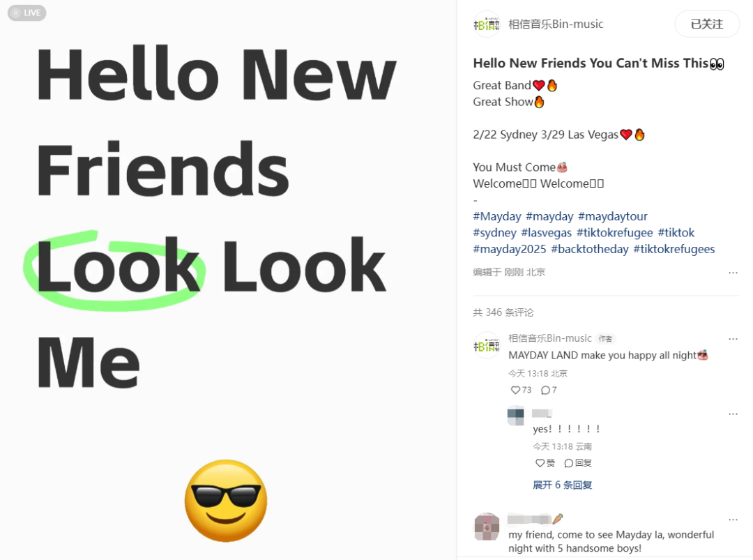Click the LIVE photo badge
This screenshot has width=753, height=560.
pyautogui.click(x=27, y=13)
